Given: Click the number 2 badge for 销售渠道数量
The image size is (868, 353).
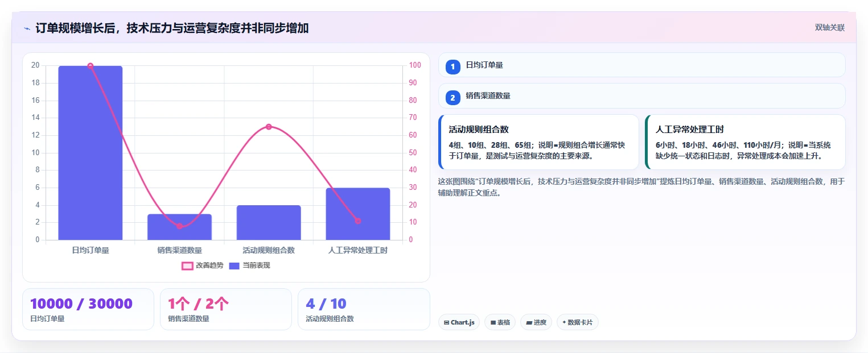Looking at the screenshot, I should click(x=453, y=98).
